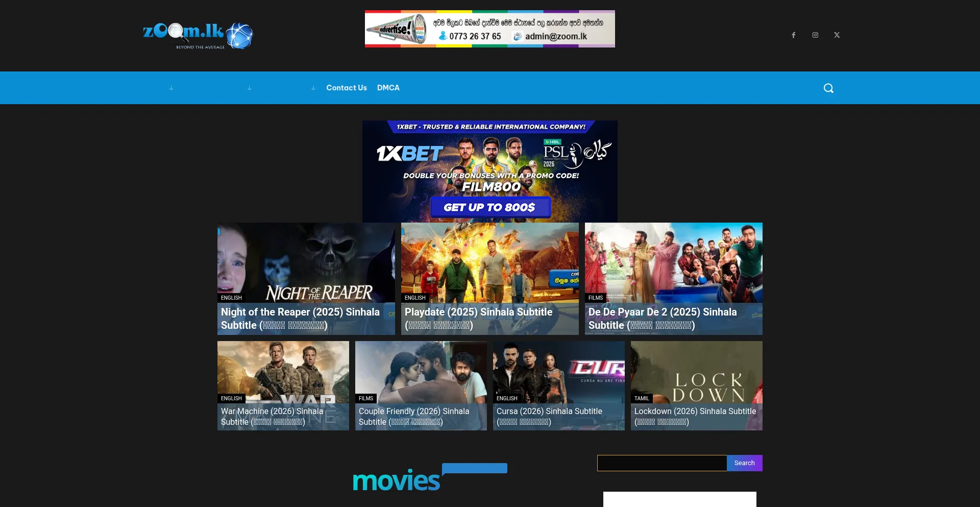This screenshot has height=507, width=980.
Task: Click the ENGLISH tag on War Machine
Action: (231, 398)
